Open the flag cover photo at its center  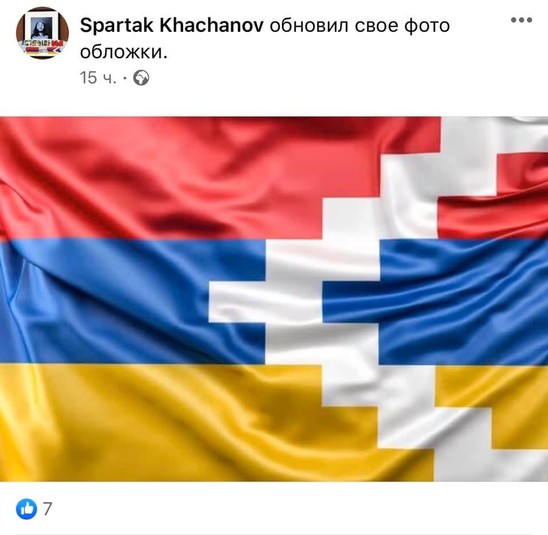tap(274, 299)
